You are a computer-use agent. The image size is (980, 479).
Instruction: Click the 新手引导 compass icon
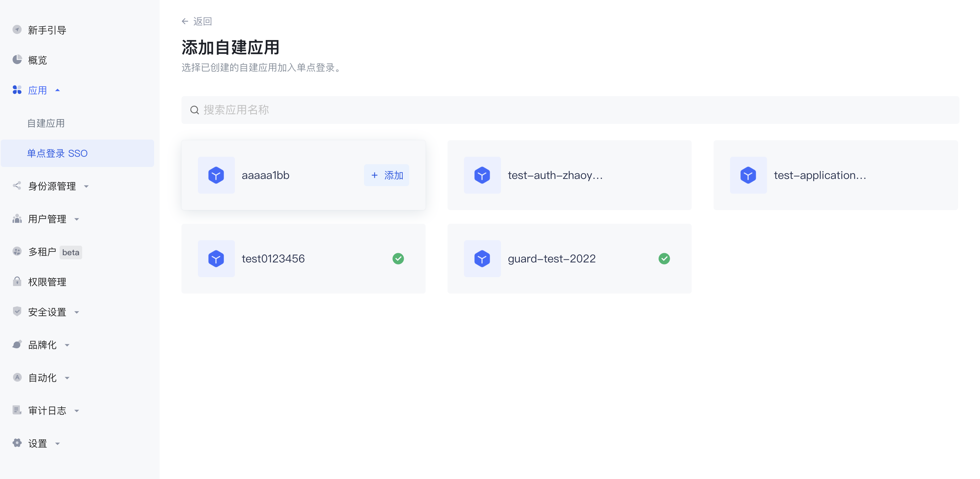[x=17, y=30]
